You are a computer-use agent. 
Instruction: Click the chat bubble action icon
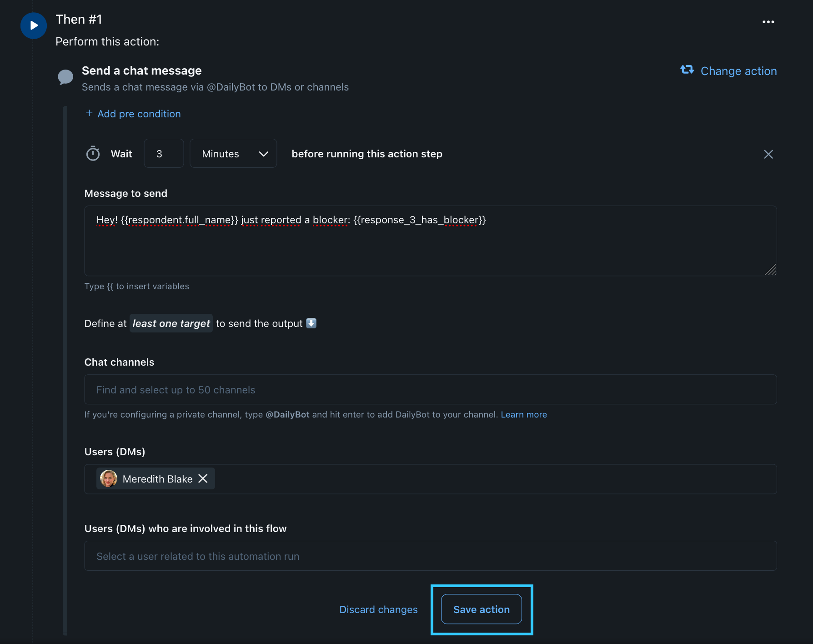click(65, 77)
